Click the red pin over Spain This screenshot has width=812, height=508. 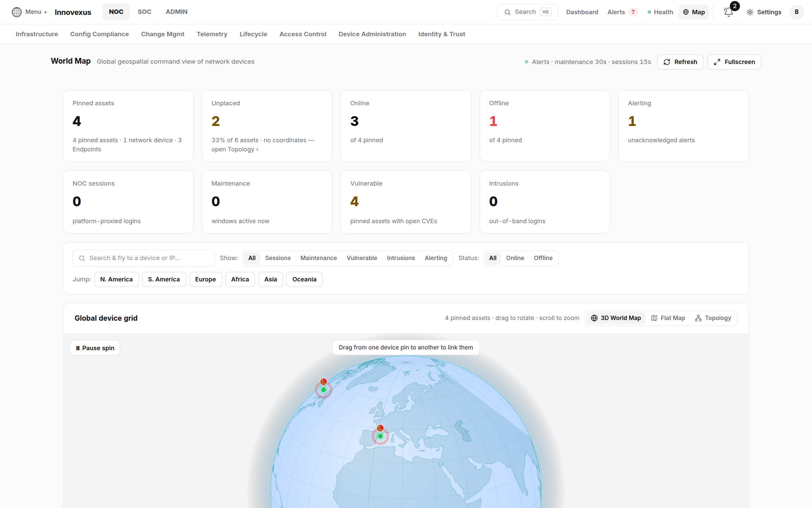[380, 428]
